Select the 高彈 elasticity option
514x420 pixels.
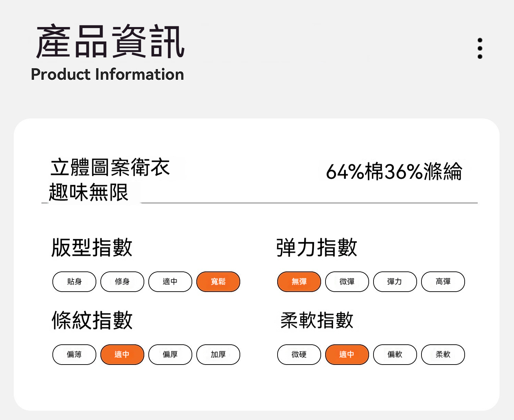tap(443, 282)
